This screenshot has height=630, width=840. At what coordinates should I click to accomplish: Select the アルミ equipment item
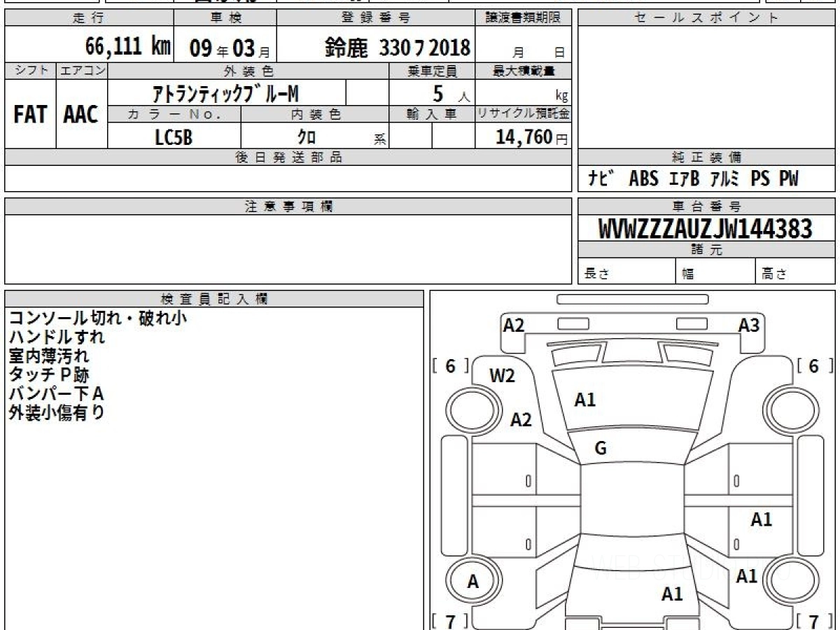point(724,178)
